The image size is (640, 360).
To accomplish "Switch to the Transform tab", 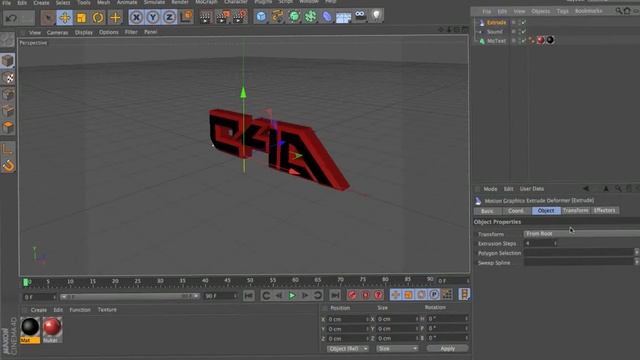I will tap(576, 211).
